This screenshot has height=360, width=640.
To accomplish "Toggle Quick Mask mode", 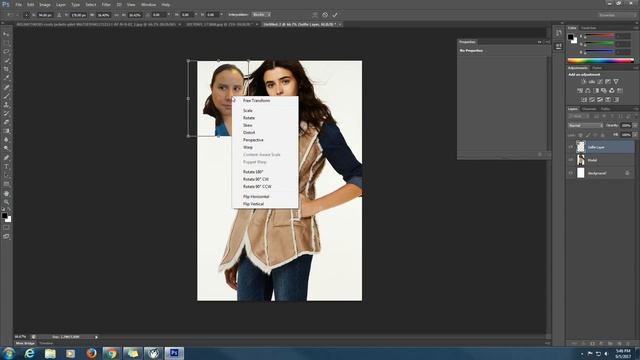I will [x=6, y=228].
